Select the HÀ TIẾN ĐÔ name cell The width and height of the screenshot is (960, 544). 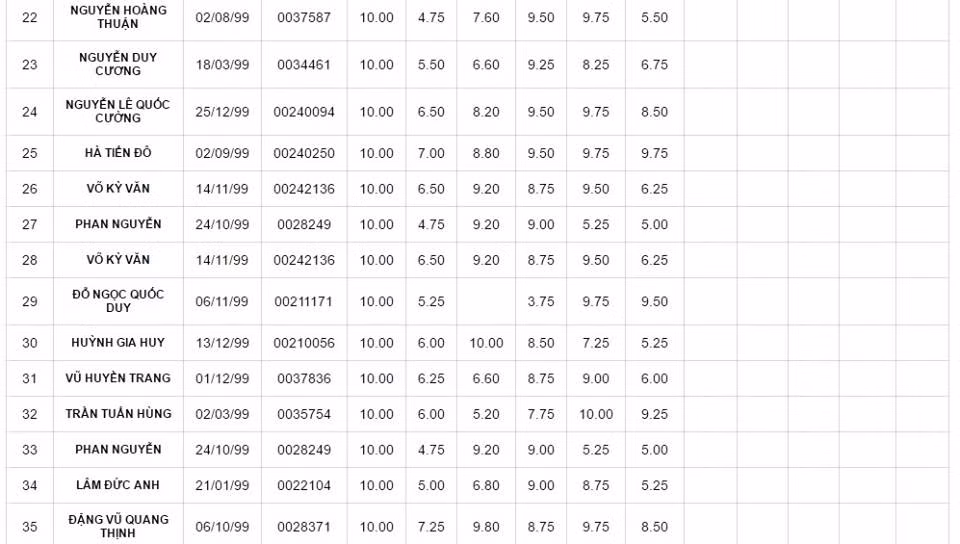coord(118,153)
